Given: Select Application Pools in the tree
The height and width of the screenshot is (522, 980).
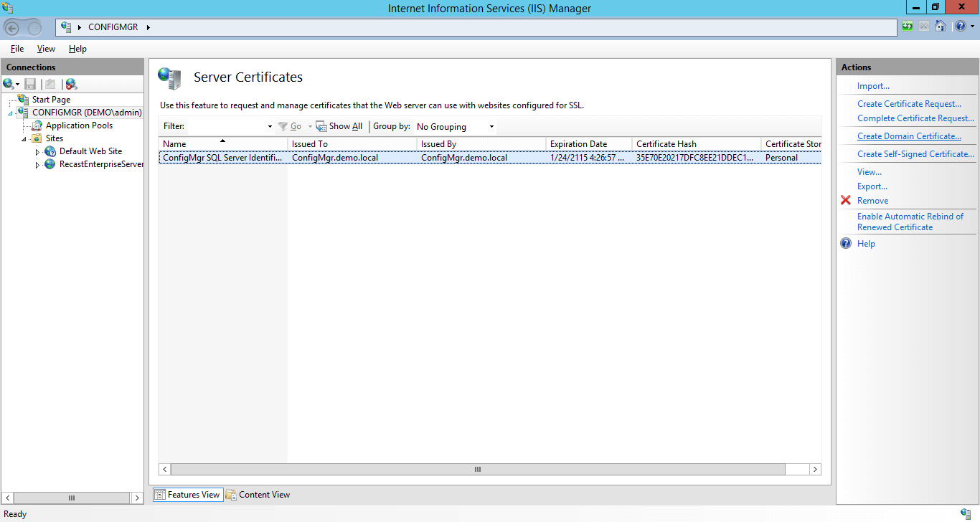Looking at the screenshot, I should click(x=79, y=125).
